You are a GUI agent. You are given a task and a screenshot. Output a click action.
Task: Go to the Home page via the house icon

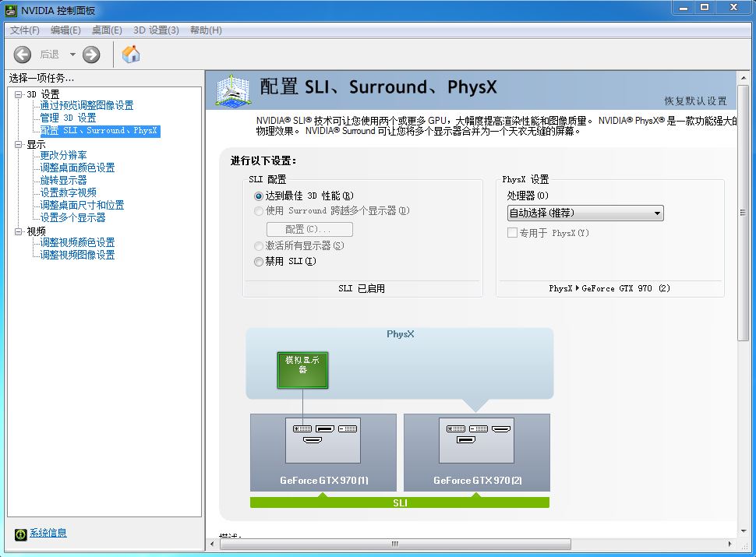click(x=131, y=54)
